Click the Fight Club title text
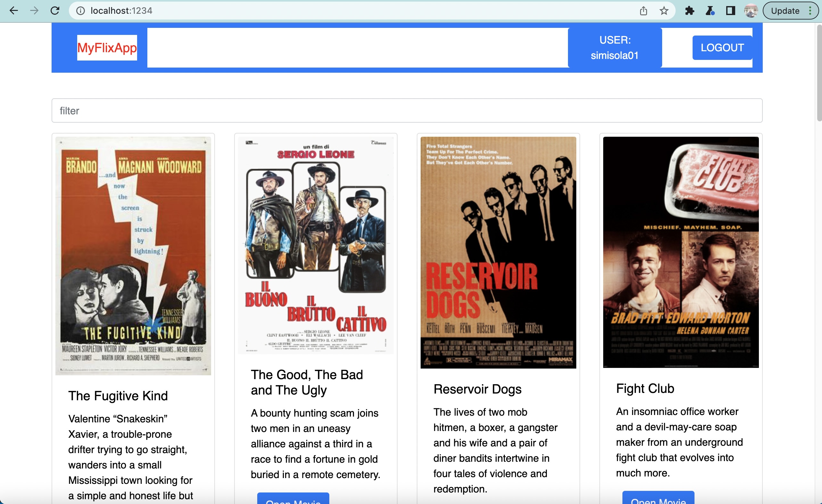The image size is (822, 504). [x=645, y=389]
